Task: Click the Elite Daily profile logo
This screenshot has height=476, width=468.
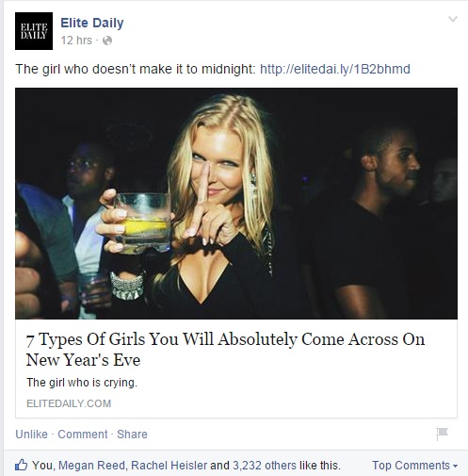Action: [x=34, y=31]
